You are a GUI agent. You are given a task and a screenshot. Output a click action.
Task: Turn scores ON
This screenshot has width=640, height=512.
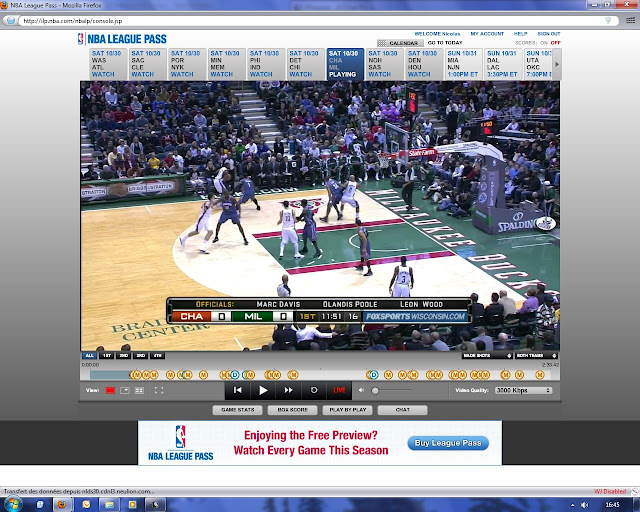[544, 43]
